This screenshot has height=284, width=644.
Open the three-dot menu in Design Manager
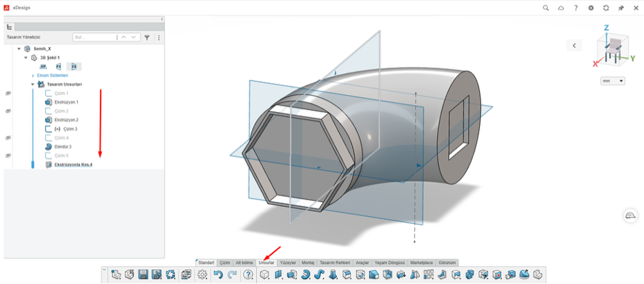click(x=159, y=37)
